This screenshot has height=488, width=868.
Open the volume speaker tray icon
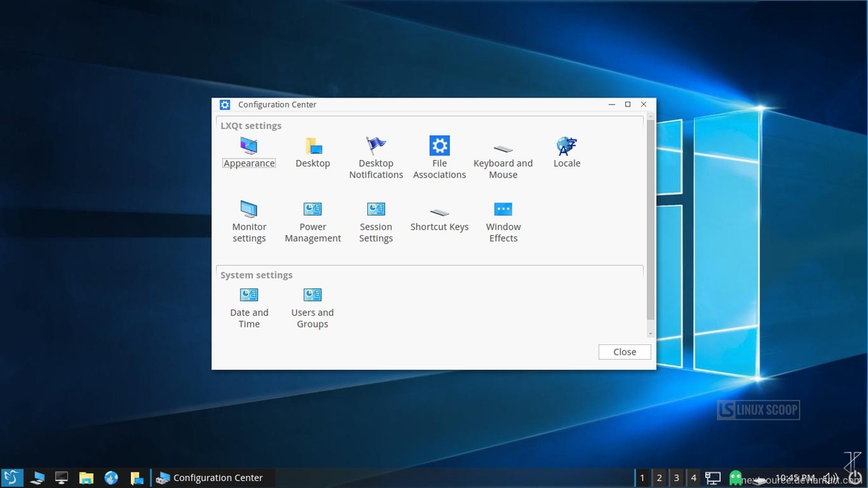pyautogui.click(x=830, y=478)
